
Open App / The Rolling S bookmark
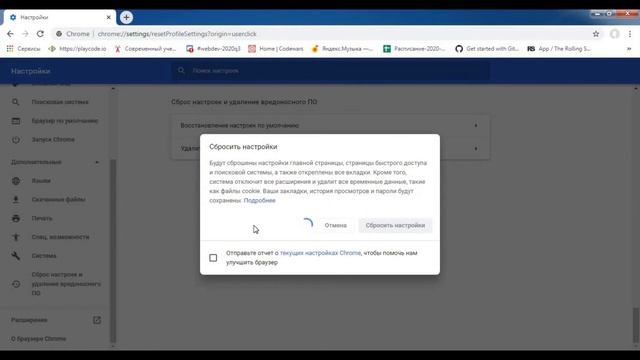pyautogui.click(x=559, y=49)
